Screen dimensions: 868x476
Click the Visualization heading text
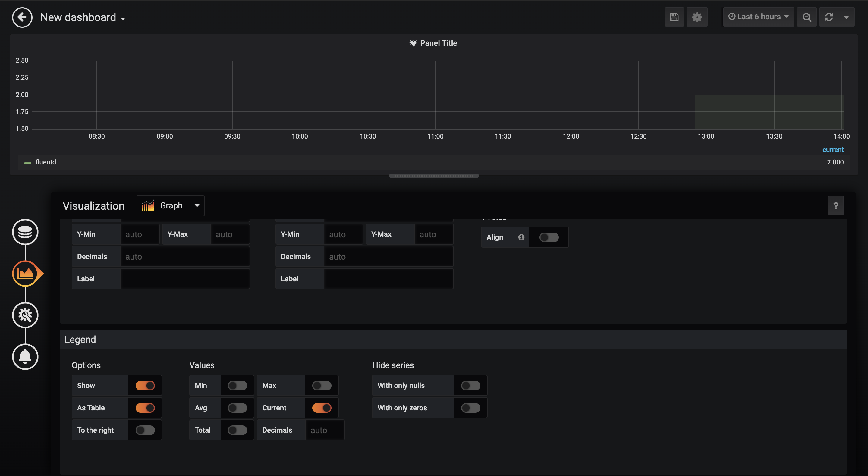click(x=93, y=205)
